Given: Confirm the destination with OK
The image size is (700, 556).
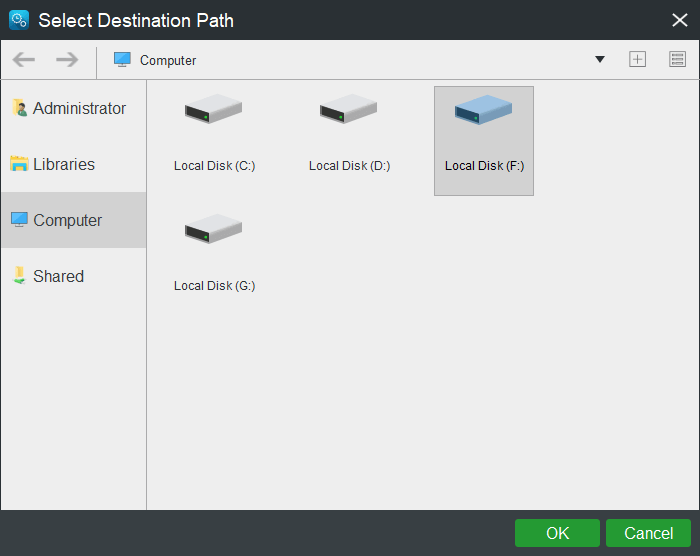Looking at the screenshot, I should coord(557,533).
